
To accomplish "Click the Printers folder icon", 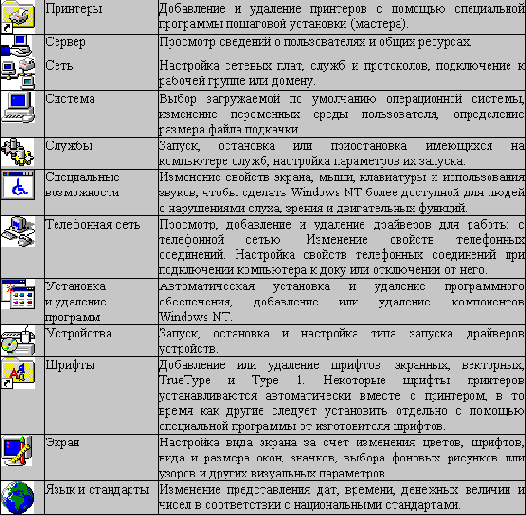I will (x=18, y=16).
